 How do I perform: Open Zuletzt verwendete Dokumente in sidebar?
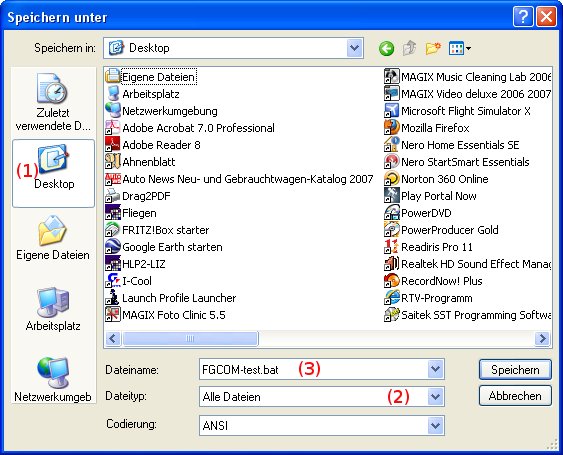pos(53,102)
